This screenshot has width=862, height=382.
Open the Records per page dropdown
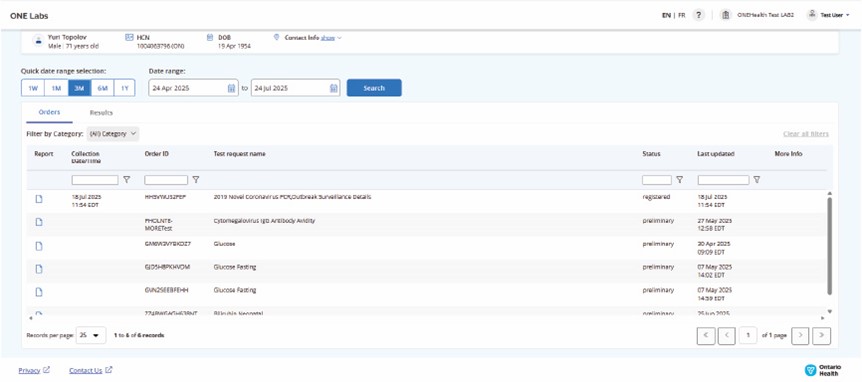click(x=91, y=335)
